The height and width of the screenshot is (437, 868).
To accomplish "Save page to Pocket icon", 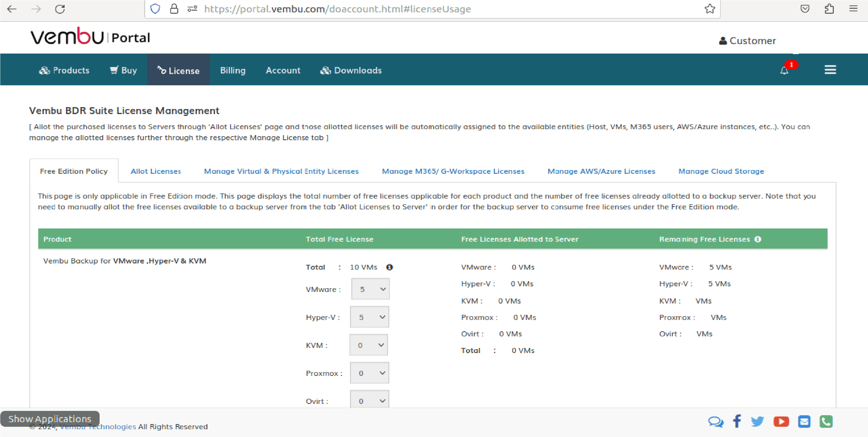I will (x=805, y=9).
